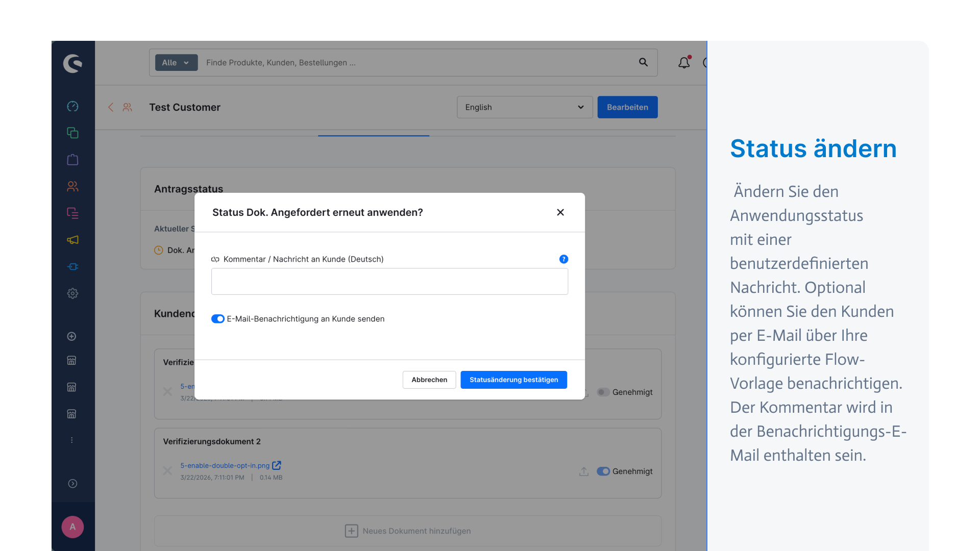This screenshot has height=551, width=980.
Task: Open the Content layout icon in sidebar
Action: [72, 213]
